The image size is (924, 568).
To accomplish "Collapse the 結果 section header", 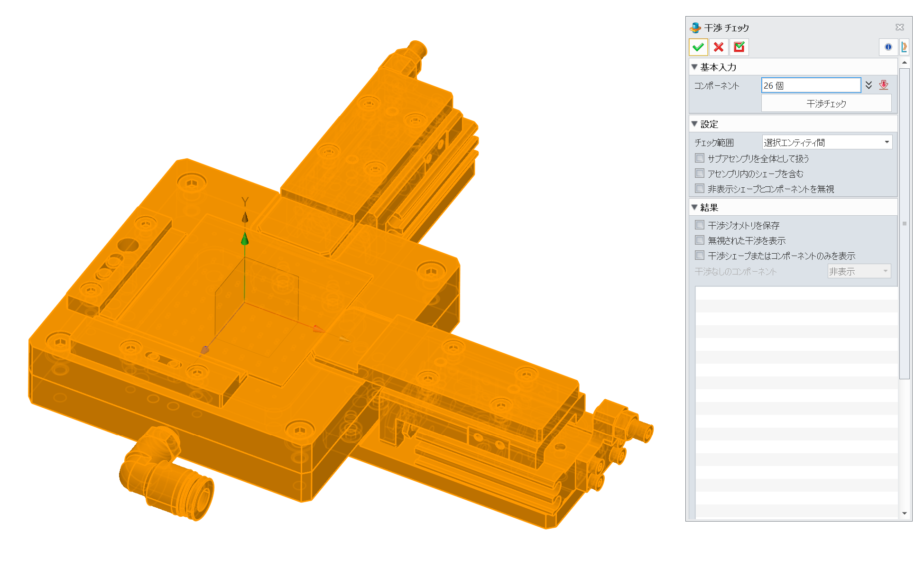I will 694,207.
